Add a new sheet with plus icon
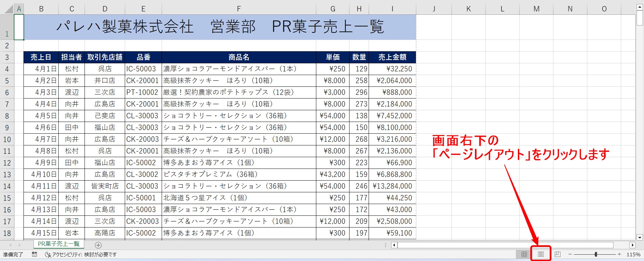The height and width of the screenshot is (261, 644). [x=98, y=245]
